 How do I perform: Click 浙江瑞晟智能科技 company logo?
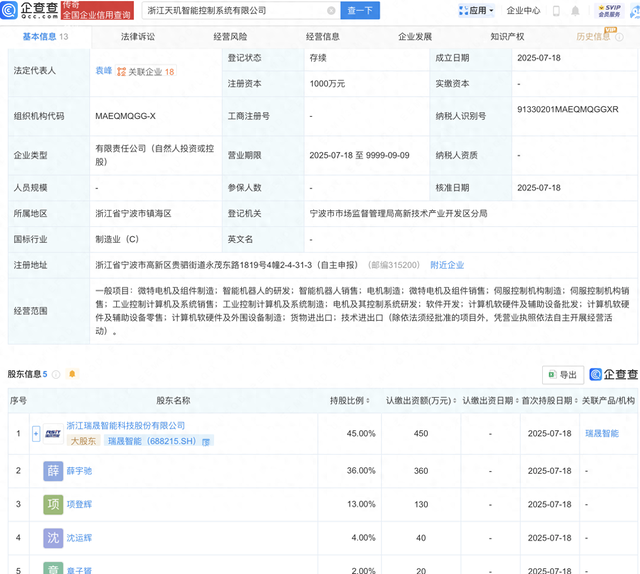tap(53, 434)
